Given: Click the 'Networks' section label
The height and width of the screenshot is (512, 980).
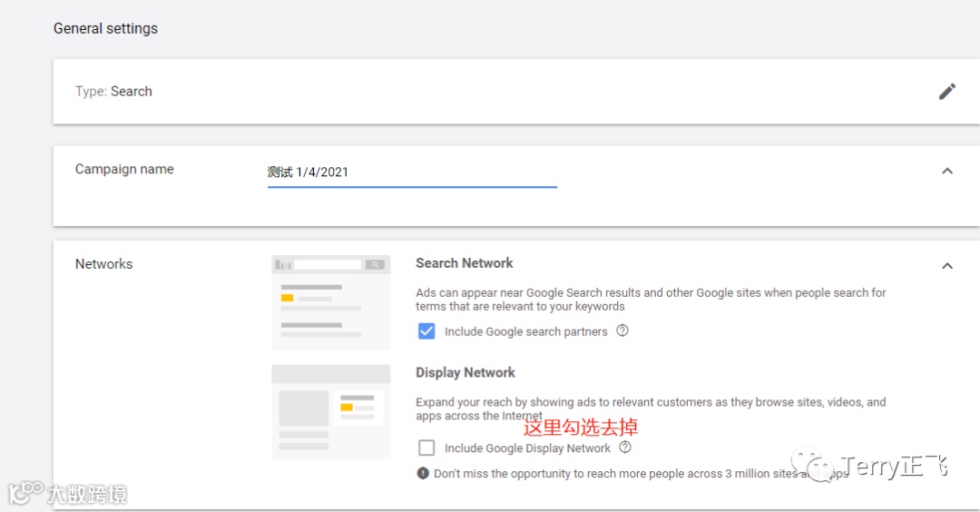Looking at the screenshot, I should (x=103, y=264).
